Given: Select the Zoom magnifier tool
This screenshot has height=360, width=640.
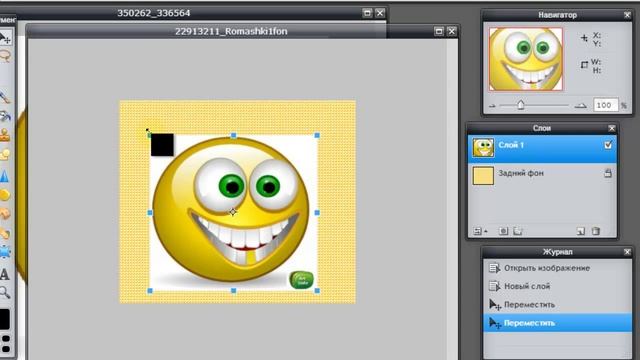Looking at the screenshot, I should [5, 292].
